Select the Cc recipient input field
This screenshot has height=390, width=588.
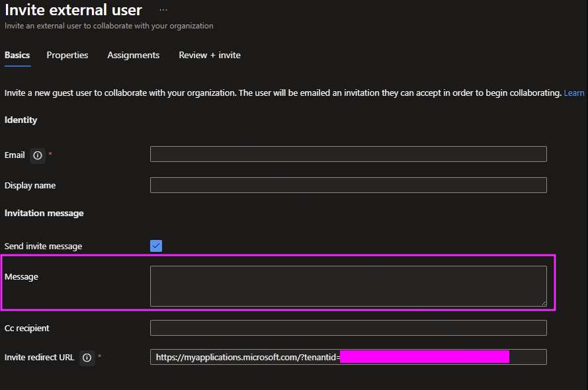tap(348, 328)
